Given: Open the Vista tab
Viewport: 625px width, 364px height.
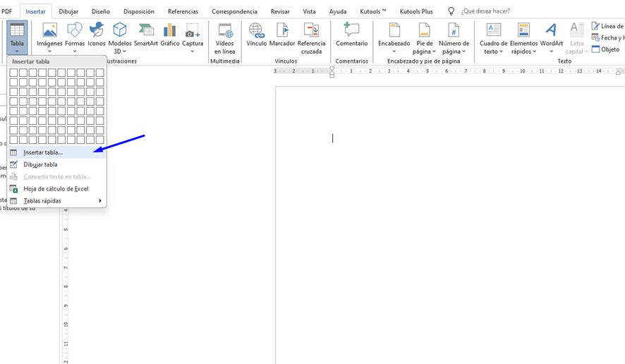Looking at the screenshot, I should 309,11.
